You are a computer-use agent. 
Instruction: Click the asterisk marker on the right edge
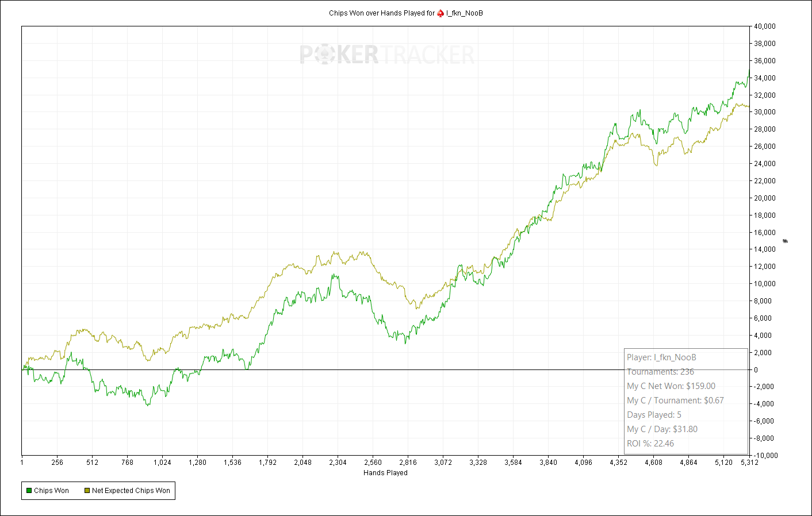point(786,241)
